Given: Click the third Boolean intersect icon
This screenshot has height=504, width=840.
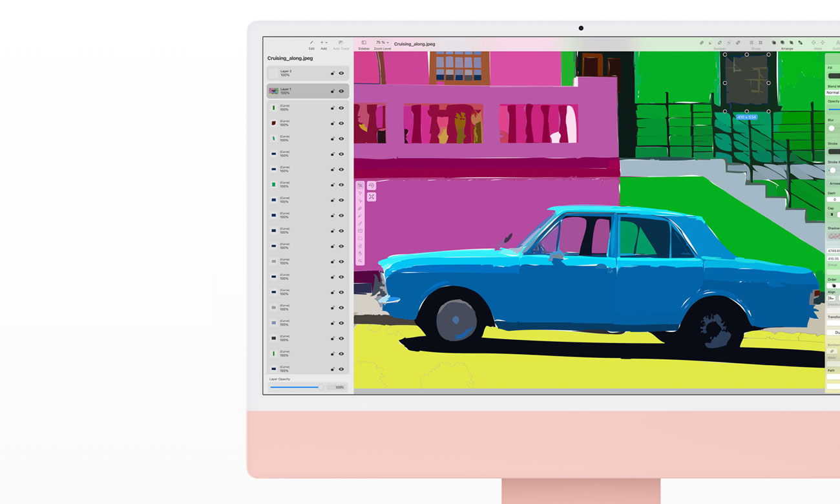Looking at the screenshot, I should pyautogui.click(x=719, y=43).
